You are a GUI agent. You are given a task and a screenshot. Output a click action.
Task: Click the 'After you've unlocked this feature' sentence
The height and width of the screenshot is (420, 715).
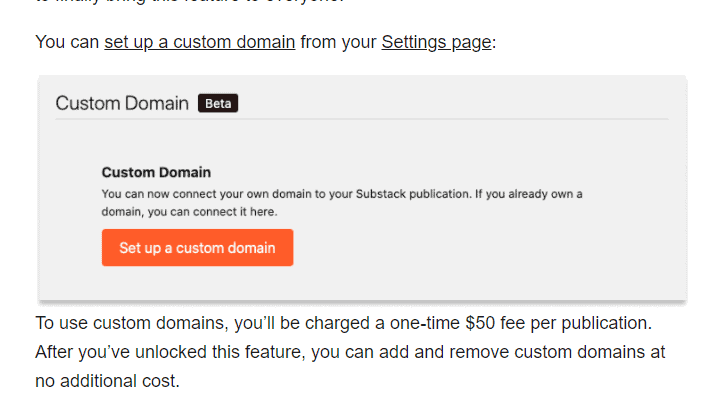click(x=171, y=352)
